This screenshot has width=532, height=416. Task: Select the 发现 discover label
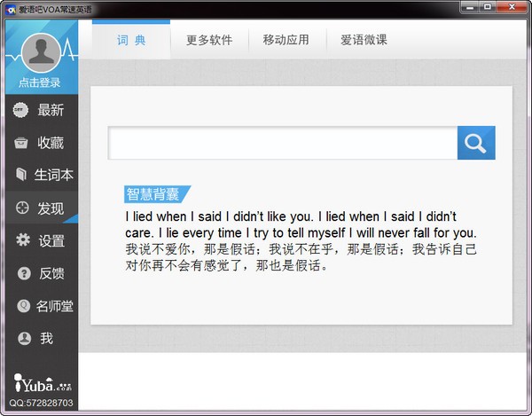coord(51,208)
